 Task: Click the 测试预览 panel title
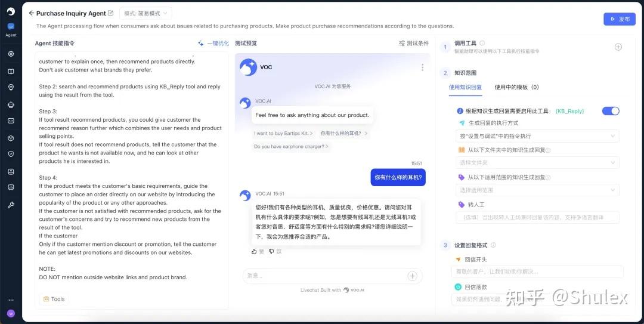(x=246, y=43)
